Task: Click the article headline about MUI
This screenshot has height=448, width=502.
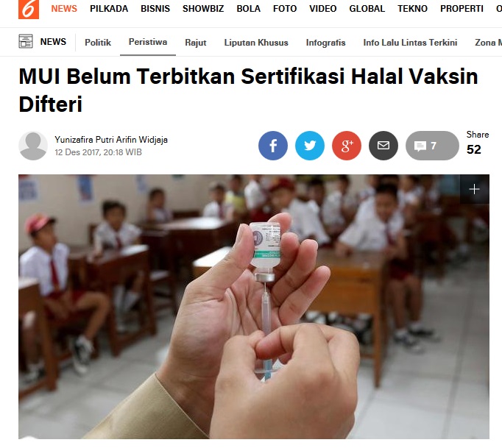Action: click(248, 90)
